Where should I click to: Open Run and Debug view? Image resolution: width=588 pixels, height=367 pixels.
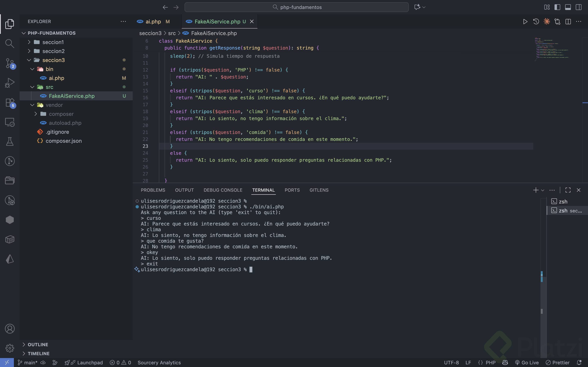click(9, 83)
